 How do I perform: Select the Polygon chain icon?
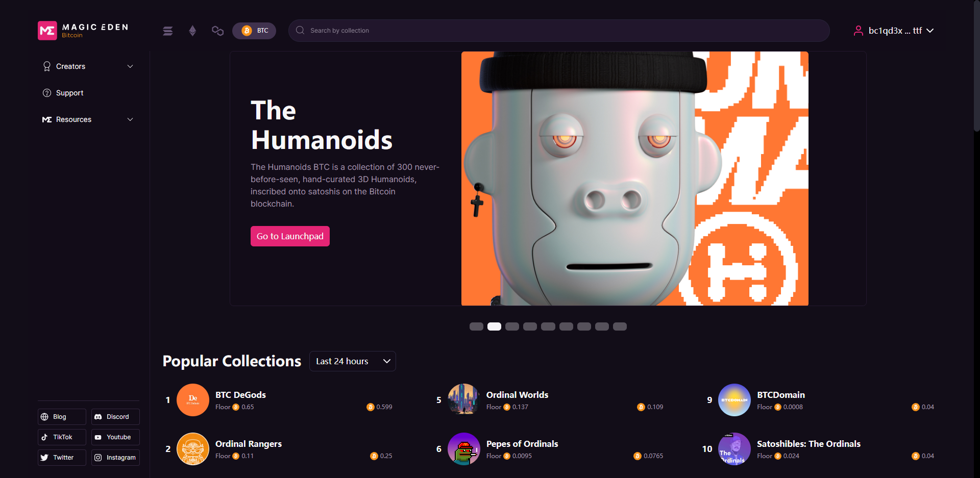click(x=217, y=31)
